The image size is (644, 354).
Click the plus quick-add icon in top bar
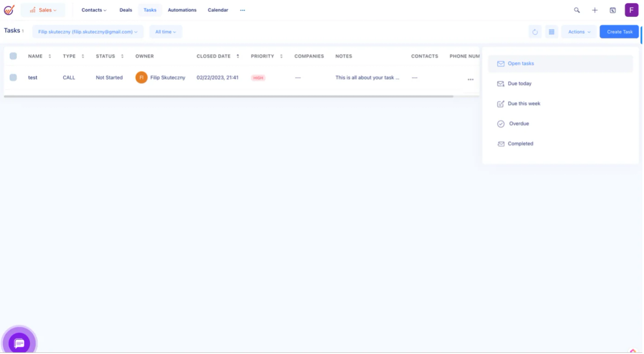pos(595,10)
